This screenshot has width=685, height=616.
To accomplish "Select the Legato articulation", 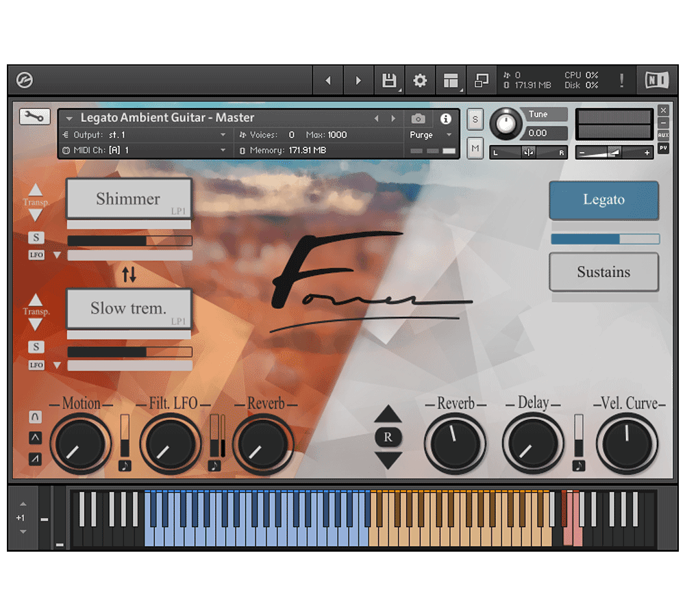I will 603,200.
